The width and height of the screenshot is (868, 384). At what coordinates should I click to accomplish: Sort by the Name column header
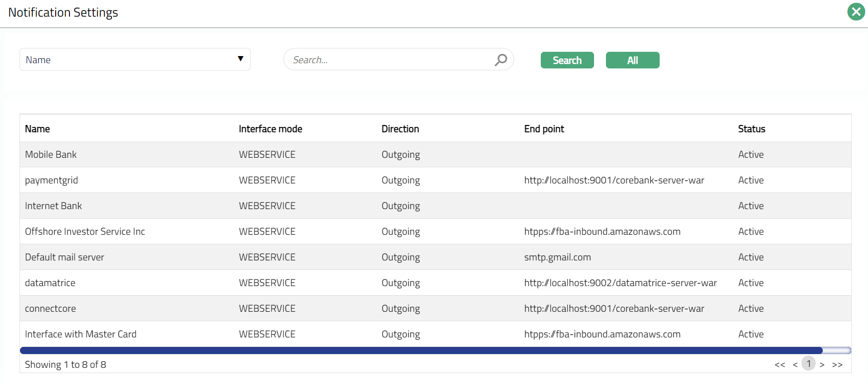pyautogui.click(x=38, y=129)
